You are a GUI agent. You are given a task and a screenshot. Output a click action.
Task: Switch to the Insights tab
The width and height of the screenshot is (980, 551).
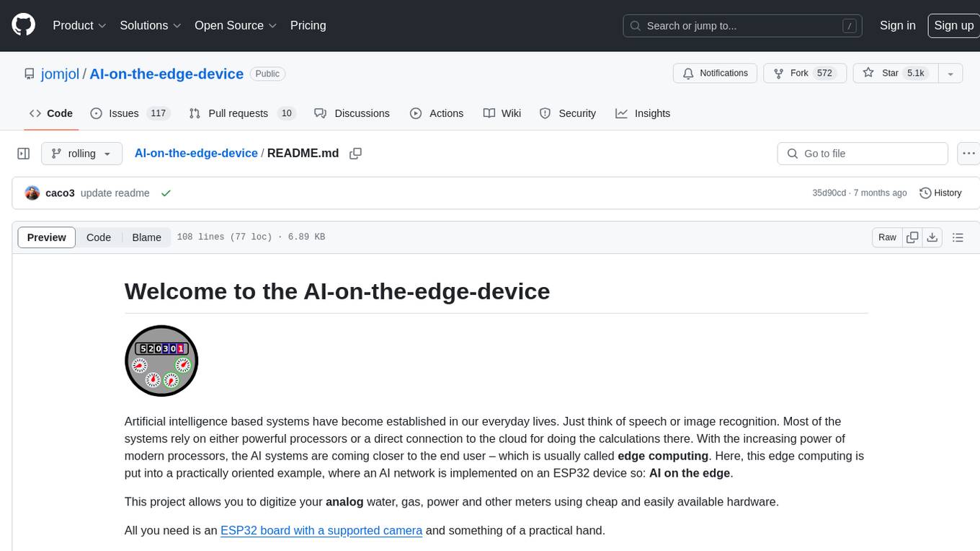pos(643,113)
